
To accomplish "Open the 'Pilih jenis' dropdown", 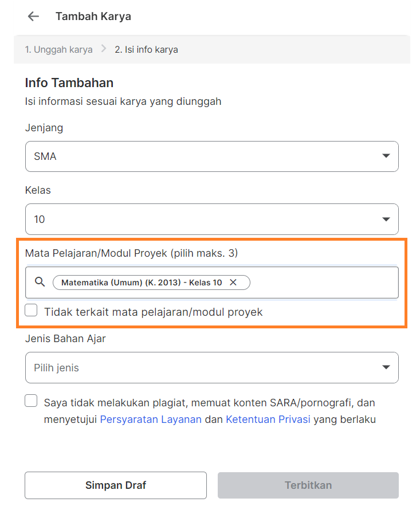I will click(212, 367).
